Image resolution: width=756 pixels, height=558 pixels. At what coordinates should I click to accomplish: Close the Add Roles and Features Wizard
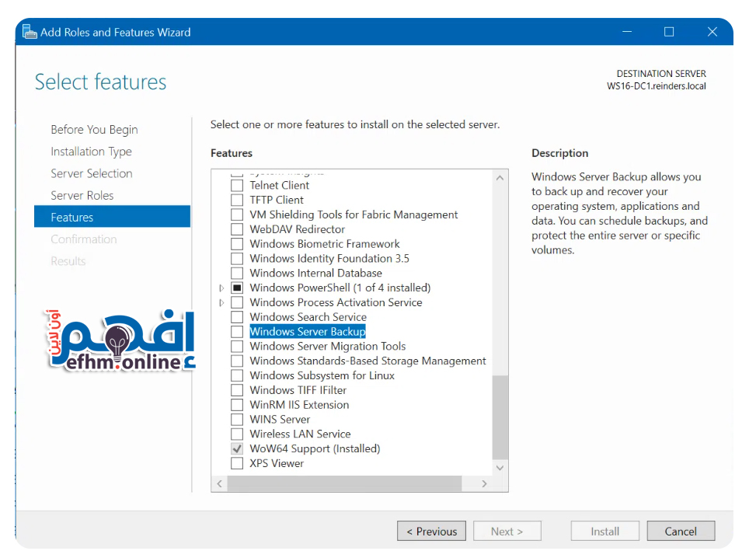(712, 32)
